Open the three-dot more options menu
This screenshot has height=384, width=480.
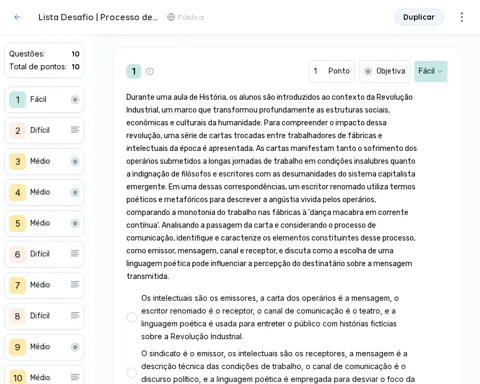[462, 17]
